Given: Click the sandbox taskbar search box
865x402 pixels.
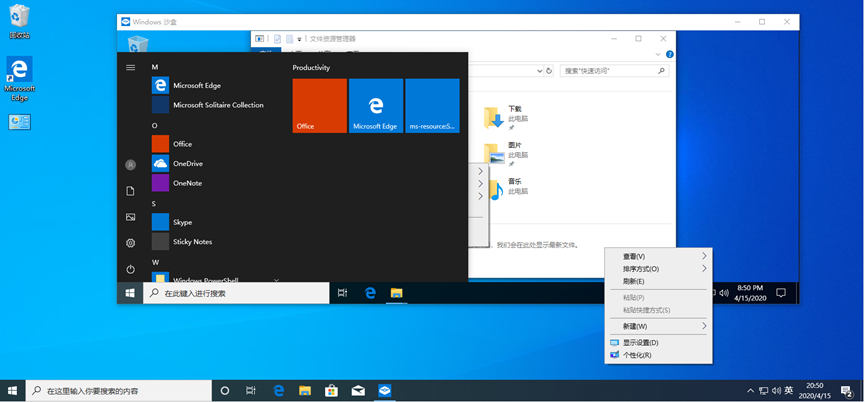Looking at the screenshot, I should click(236, 293).
